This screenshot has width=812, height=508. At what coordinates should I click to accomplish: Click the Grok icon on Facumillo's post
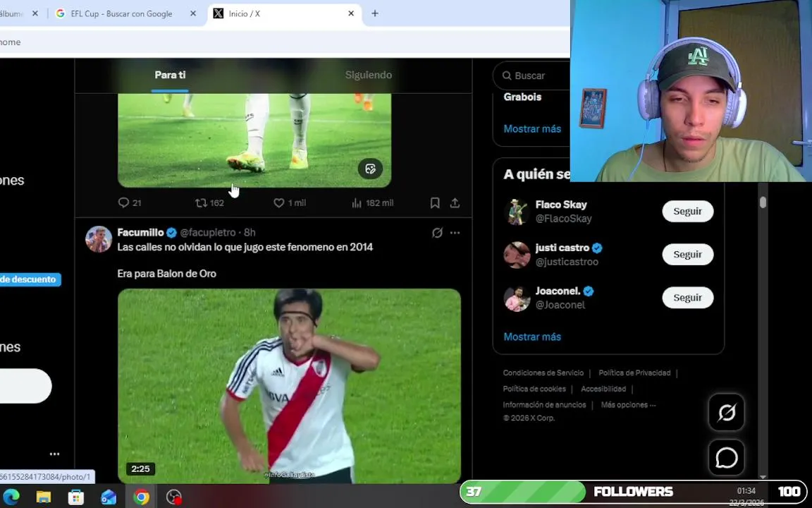(437, 233)
